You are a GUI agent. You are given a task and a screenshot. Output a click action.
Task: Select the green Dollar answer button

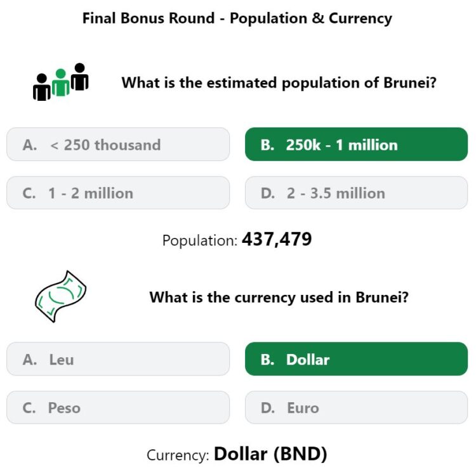coord(356,360)
